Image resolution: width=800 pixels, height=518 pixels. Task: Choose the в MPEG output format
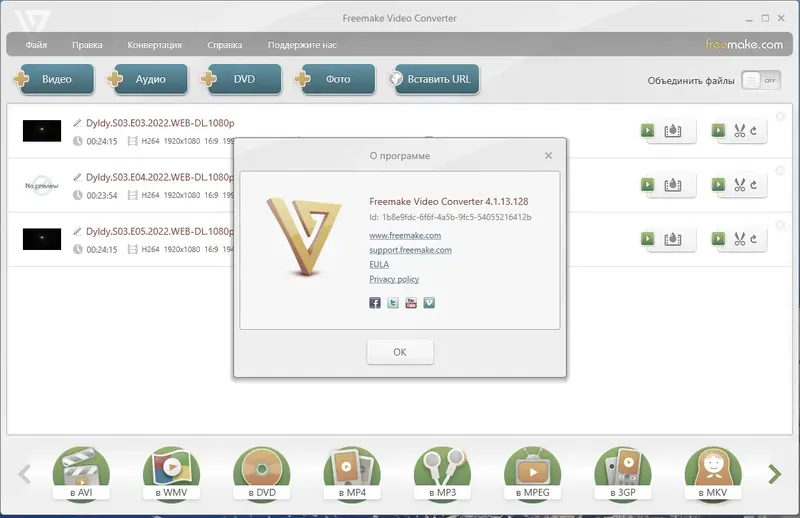click(x=533, y=474)
